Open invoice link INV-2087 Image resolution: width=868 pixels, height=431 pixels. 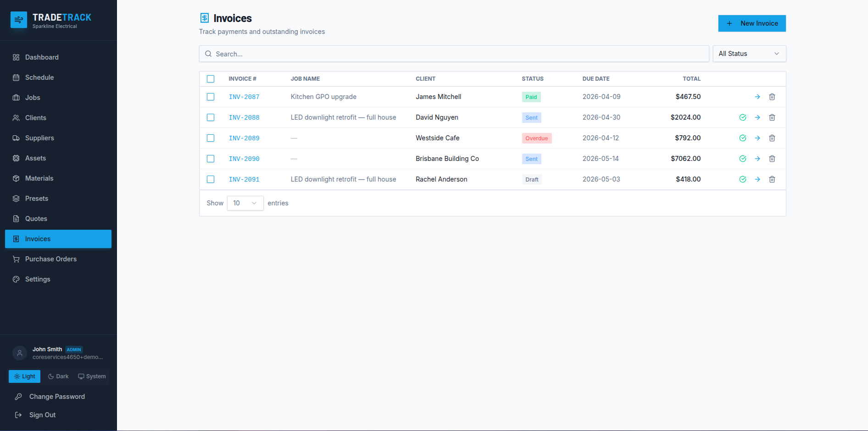[x=244, y=97]
